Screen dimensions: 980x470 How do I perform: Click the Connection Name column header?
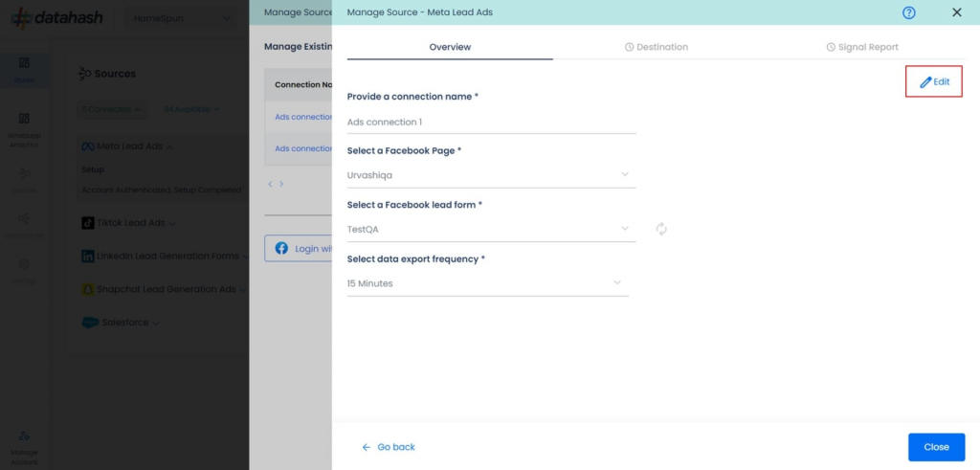click(303, 84)
